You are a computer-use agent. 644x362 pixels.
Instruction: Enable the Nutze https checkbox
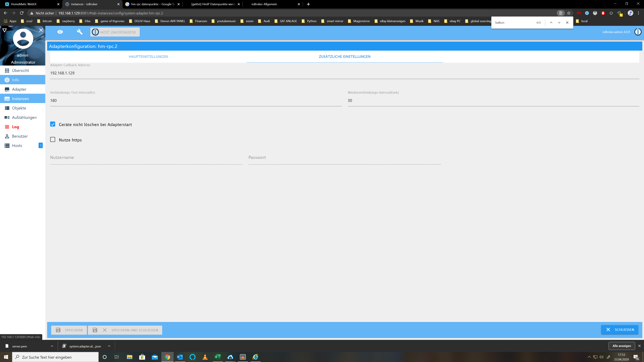tap(53, 140)
